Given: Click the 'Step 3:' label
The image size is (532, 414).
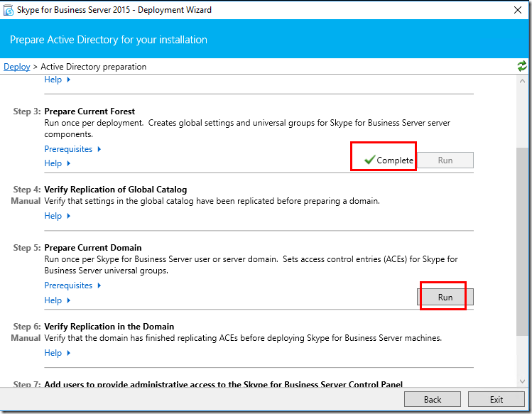Looking at the screenshot, I should 27,111.
